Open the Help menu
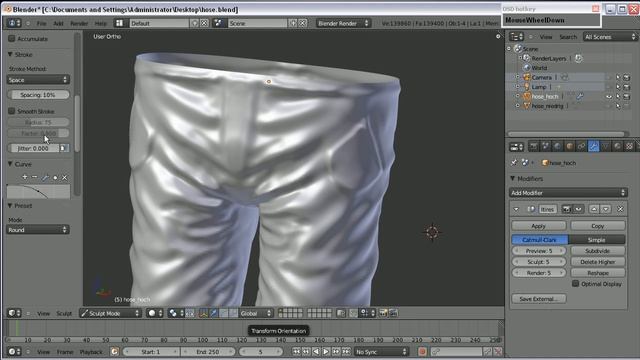The width and height of the screenshot is (640, 360). coord(100,23)
